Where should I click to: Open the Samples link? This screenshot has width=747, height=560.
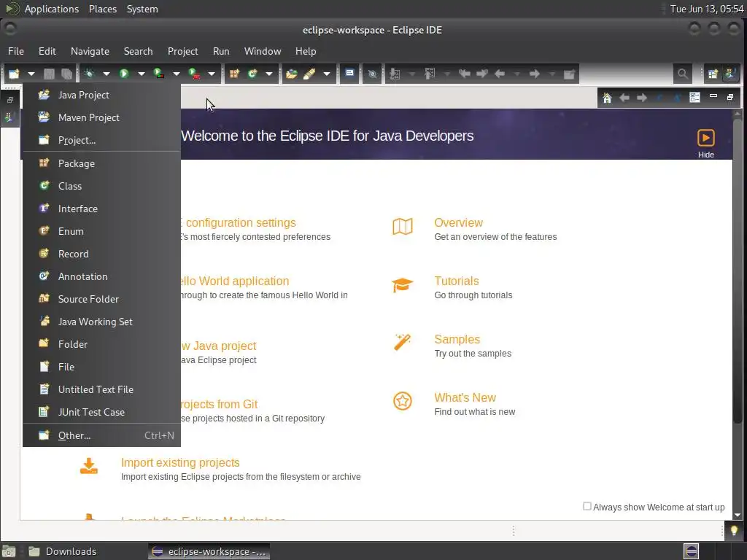pos(457,339)
